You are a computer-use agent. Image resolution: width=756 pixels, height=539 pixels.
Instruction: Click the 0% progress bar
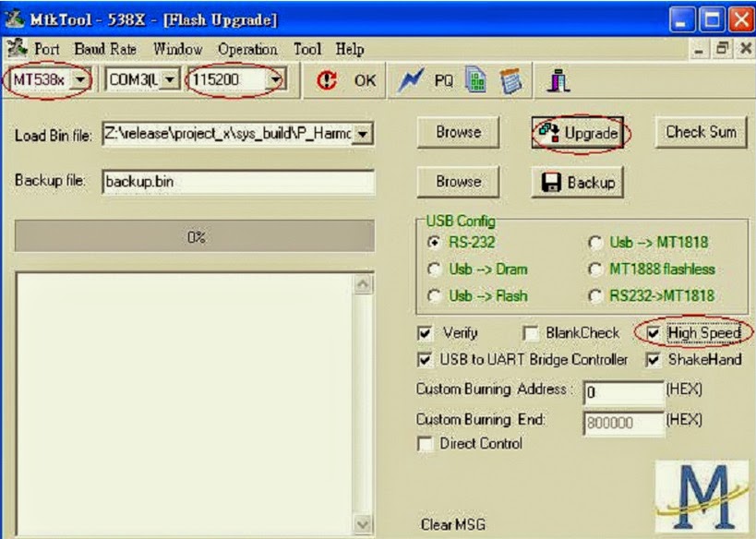(195, 236)
